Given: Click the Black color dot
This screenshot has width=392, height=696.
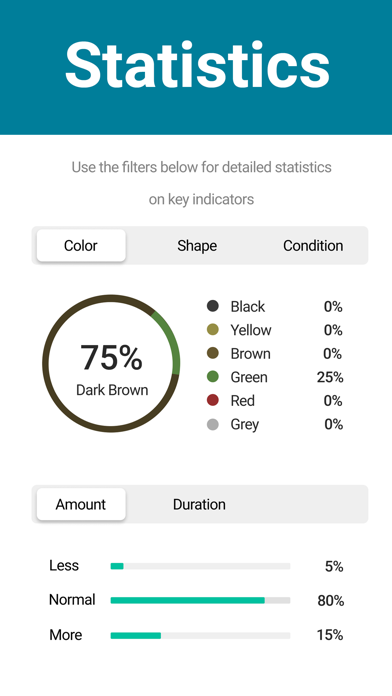Looking at the screenshot, I should [213, 306].
